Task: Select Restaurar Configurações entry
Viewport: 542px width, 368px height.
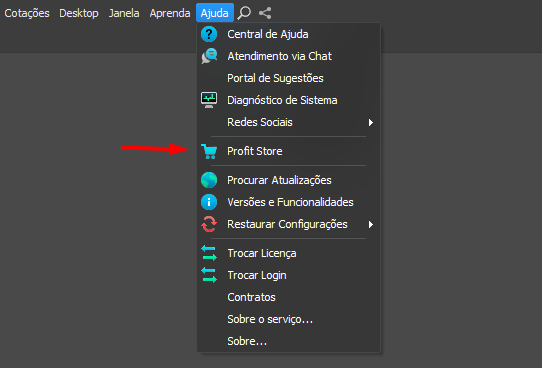Action: 289,225
